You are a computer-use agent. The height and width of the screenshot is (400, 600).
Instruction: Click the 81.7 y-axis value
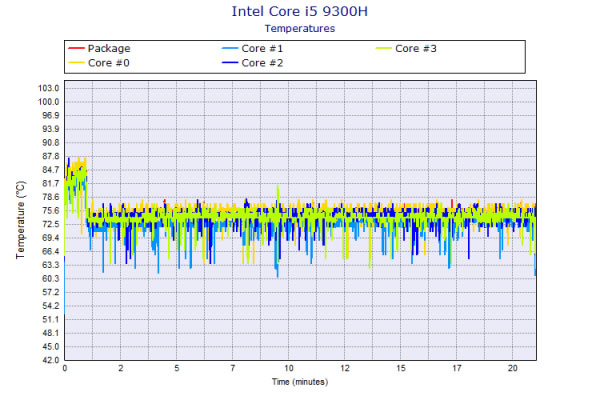tap(51, 183)
